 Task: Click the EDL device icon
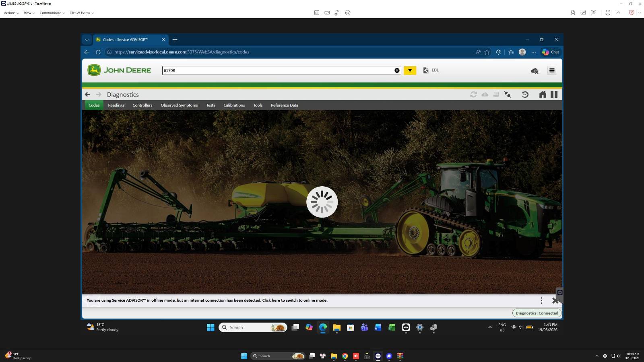[x=426, y=70]
